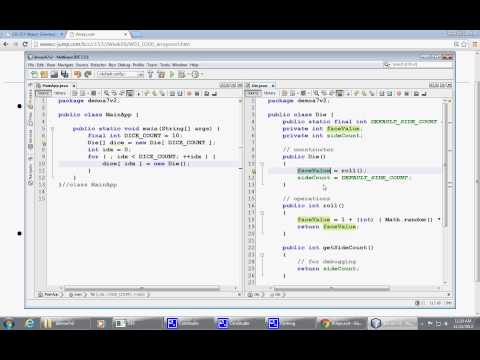The image size is (480, 360).
Task: Click the MainApp.java horizontal scrollbar
Action: (142, 288)
